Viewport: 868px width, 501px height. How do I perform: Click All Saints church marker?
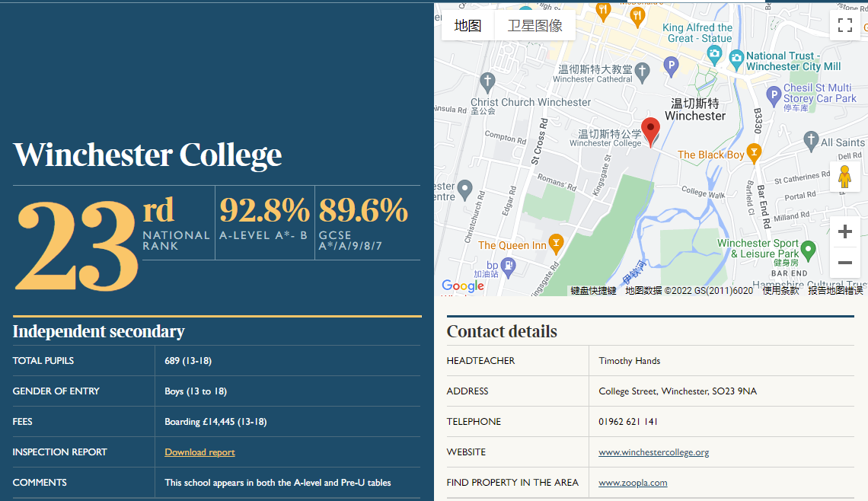[811, 141]
